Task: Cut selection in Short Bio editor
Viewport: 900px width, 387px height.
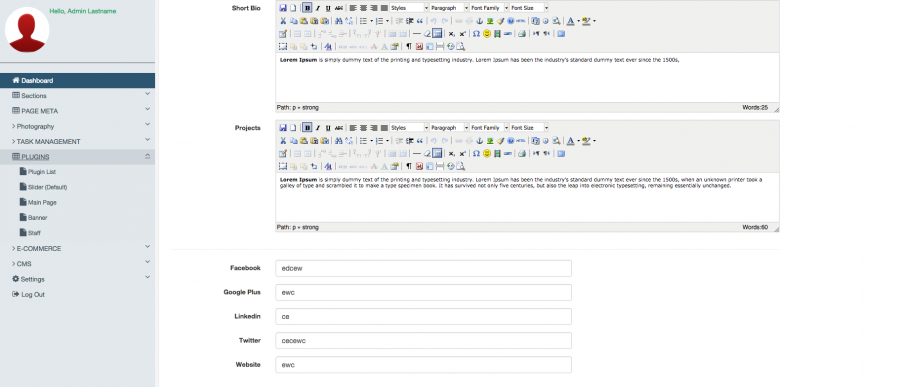Action: click(283, 21)
